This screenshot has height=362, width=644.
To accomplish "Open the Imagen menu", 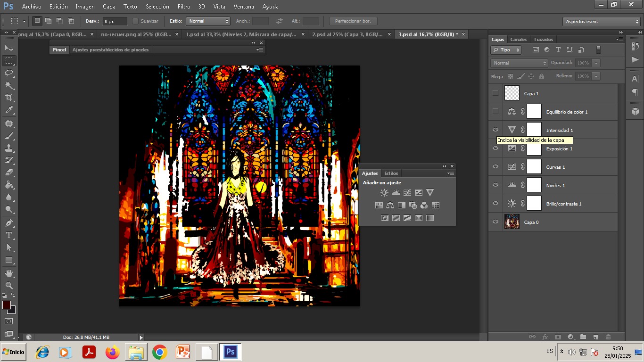I will [85, 7].
